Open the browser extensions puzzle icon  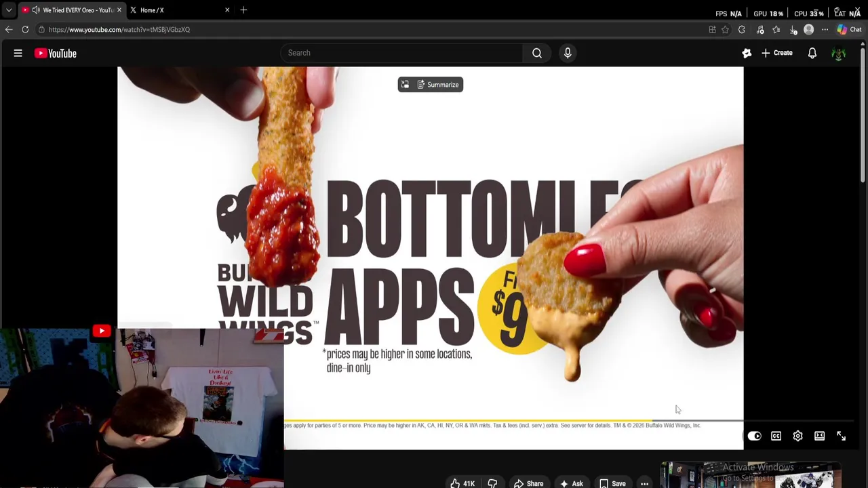[741, 29]
